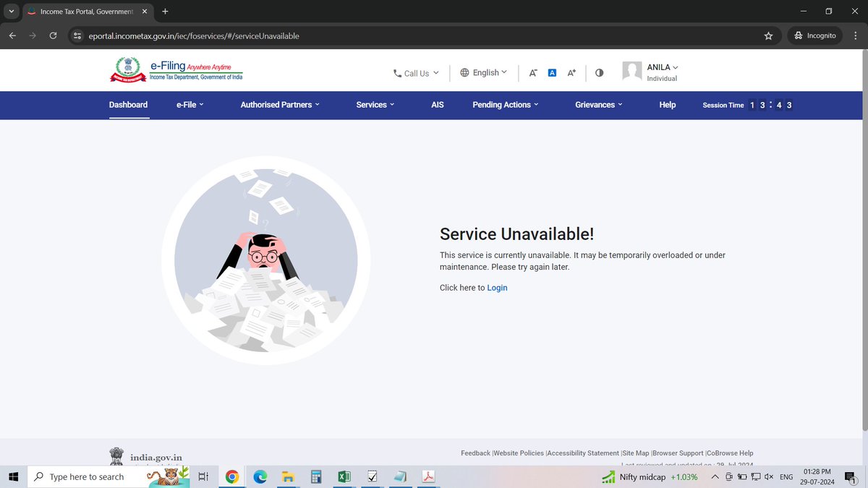This screenshot has height=488, width=868.
Task: Reset font size with the blue A icon
Action: tap(552, 72)
